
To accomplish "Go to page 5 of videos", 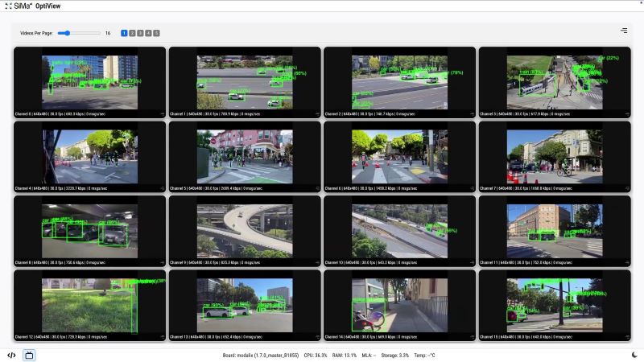I will tap(156, 33).
